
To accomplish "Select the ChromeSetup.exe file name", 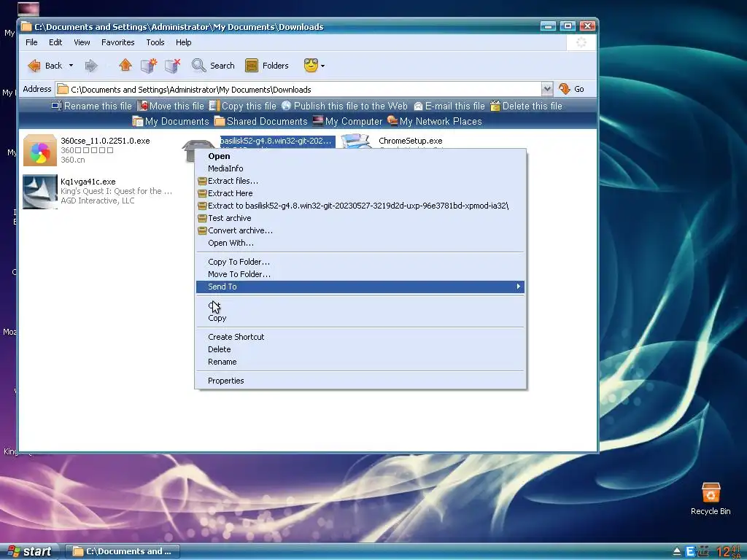I will tap(410, 141).
